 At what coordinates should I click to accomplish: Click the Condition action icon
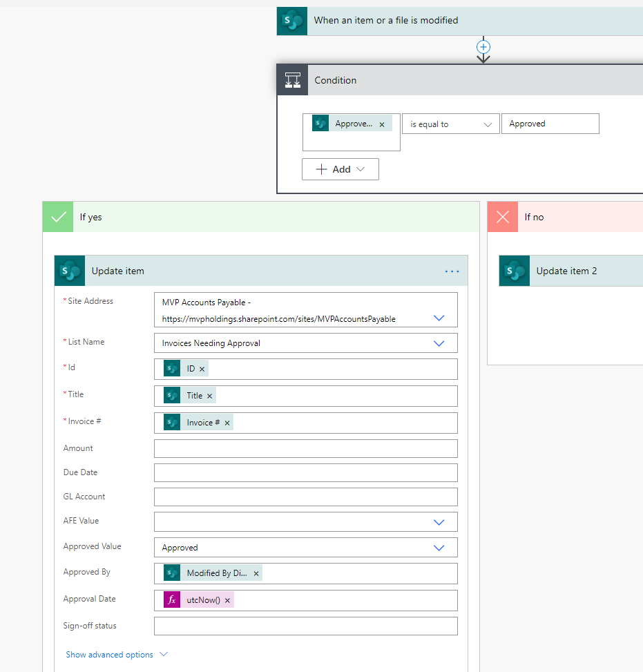292,79
